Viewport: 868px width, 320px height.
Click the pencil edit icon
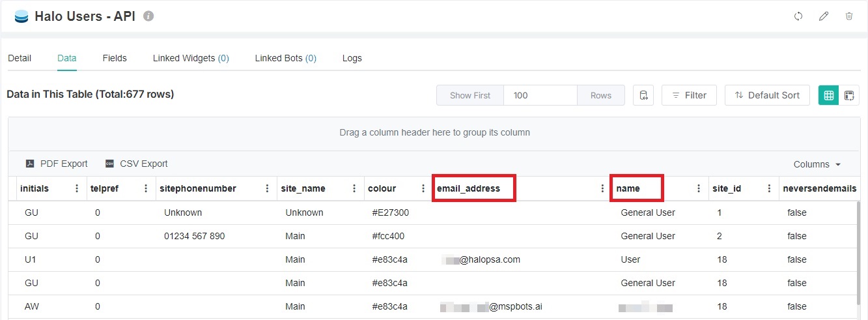[824, 16]
